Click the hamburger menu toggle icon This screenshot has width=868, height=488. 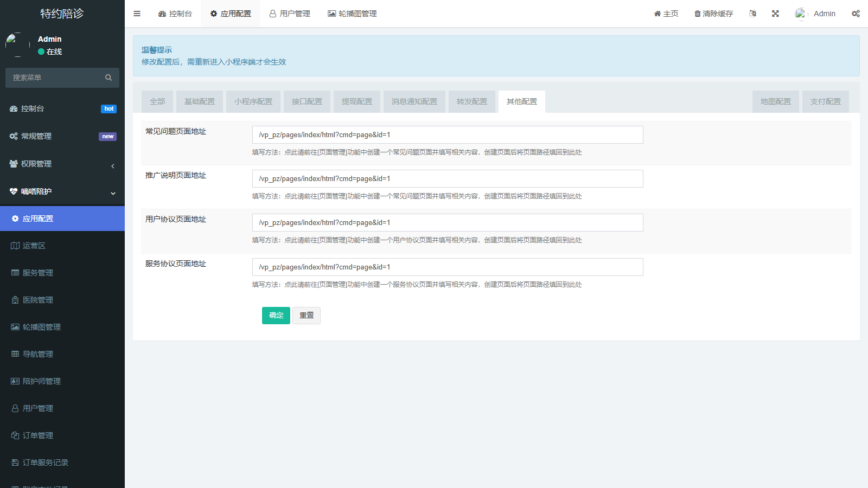[x=137, y=14]
